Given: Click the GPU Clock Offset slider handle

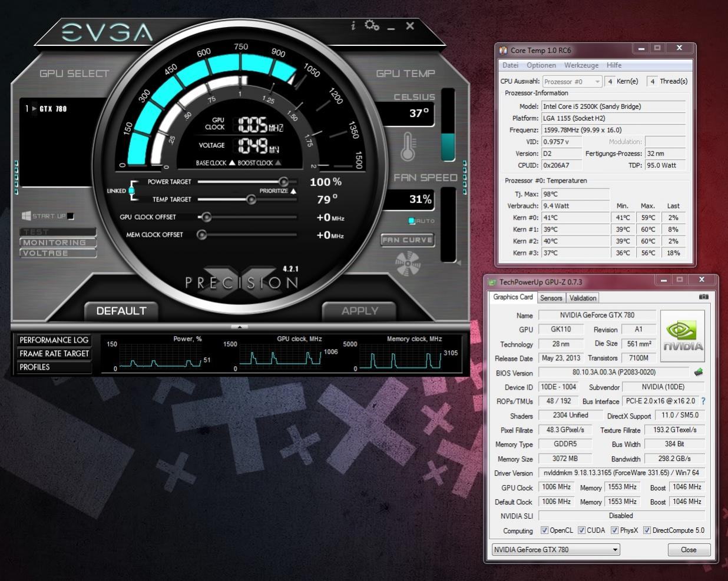Looking at the screenshot, I should pos(206,217).
